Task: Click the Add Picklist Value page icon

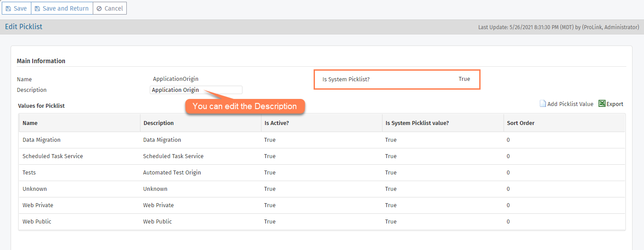Action: pyautogui.click(x=543, y=104)
